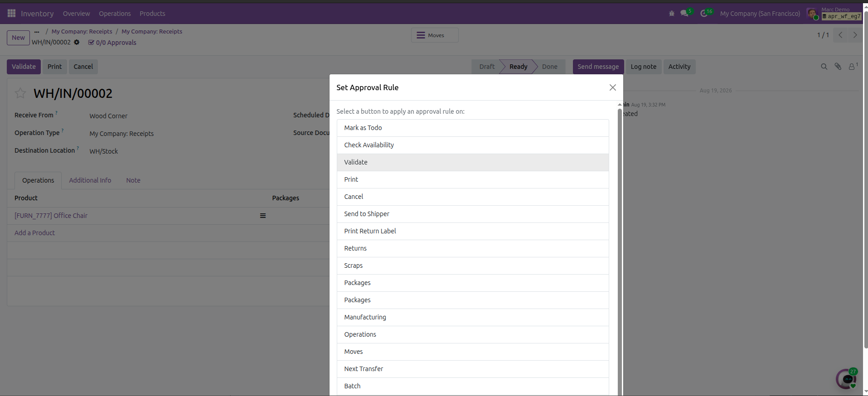Expand the breadcrumb ellipsis menu
Image resolution: width=868 pixels, height=396 pixels.
(x=37, y=32)
